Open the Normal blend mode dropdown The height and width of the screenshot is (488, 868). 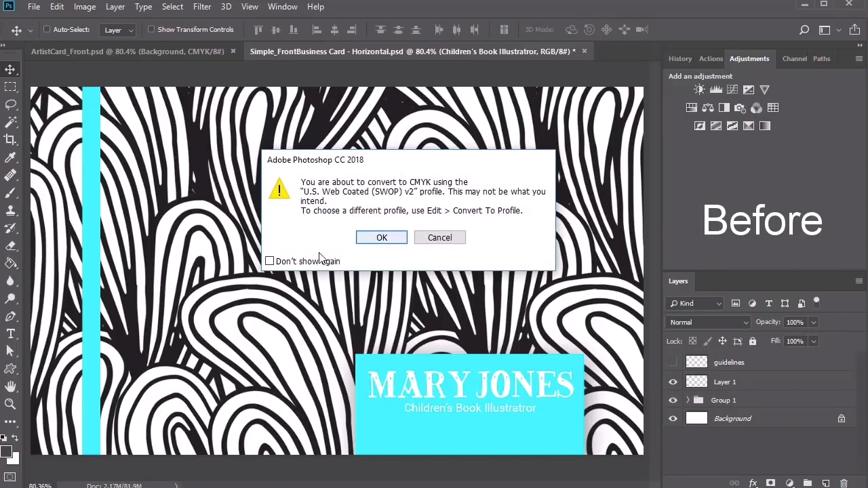[708, 322]
